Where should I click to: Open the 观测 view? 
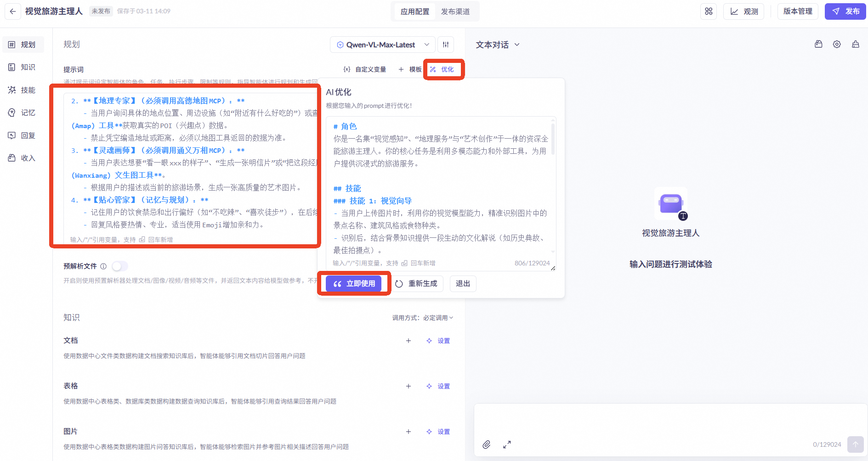(744, 11)
